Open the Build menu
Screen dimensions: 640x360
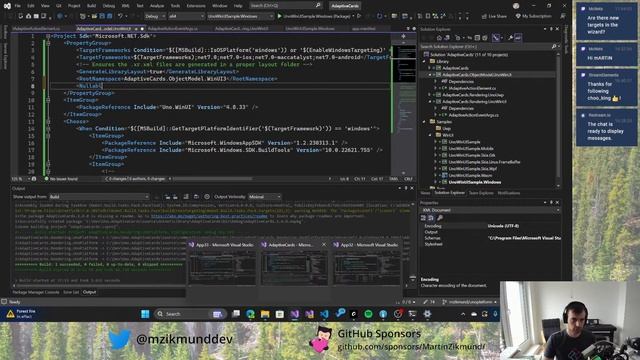point(91,6)
